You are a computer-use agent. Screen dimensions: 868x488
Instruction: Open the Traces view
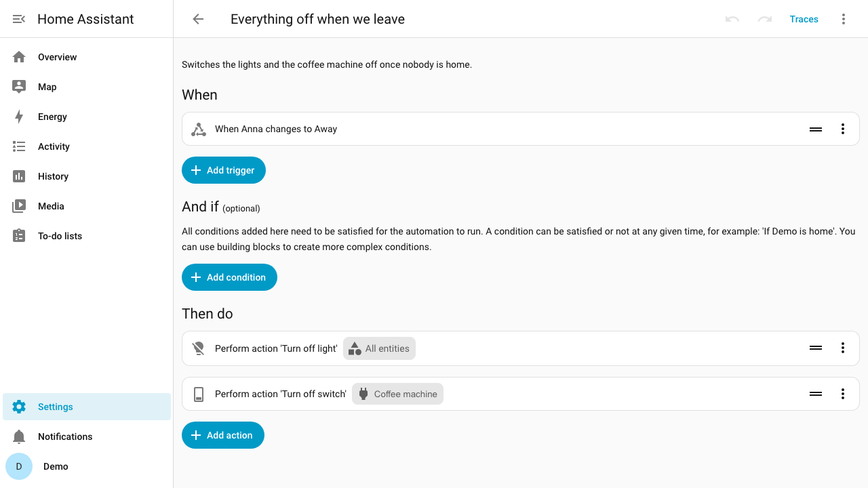point(804,19)
